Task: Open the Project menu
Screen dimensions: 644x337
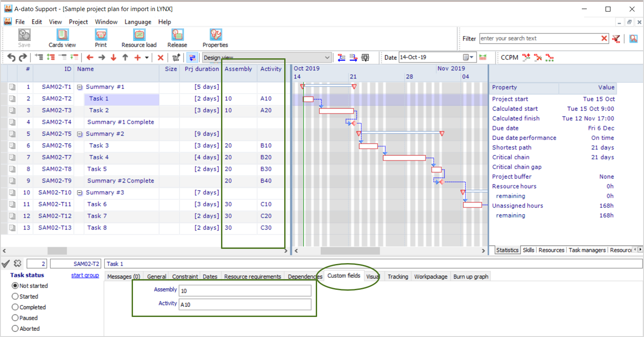Action: pyautogui.click(x=78, y=22)
